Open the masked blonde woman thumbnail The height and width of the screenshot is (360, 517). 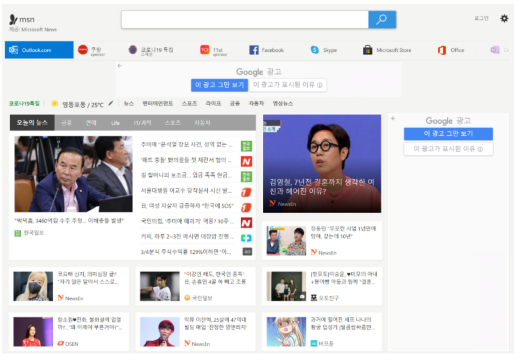[33, 286]
